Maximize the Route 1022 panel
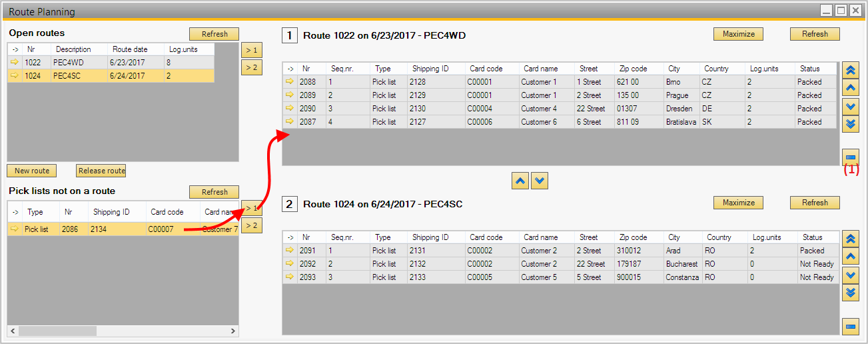 coord(738,34)
